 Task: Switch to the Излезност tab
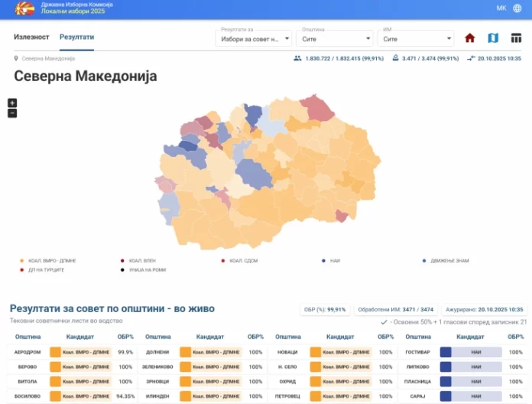(x=32, y=37)
